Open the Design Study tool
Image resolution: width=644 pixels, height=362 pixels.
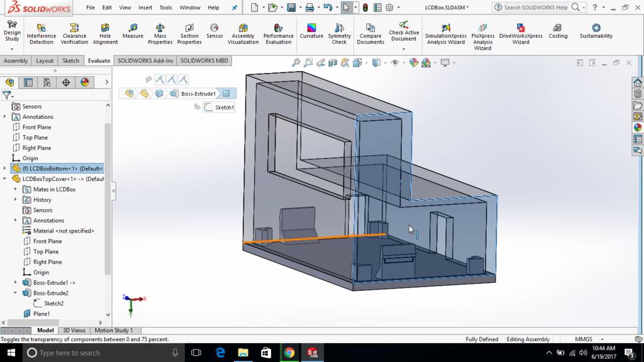(12, 32)
